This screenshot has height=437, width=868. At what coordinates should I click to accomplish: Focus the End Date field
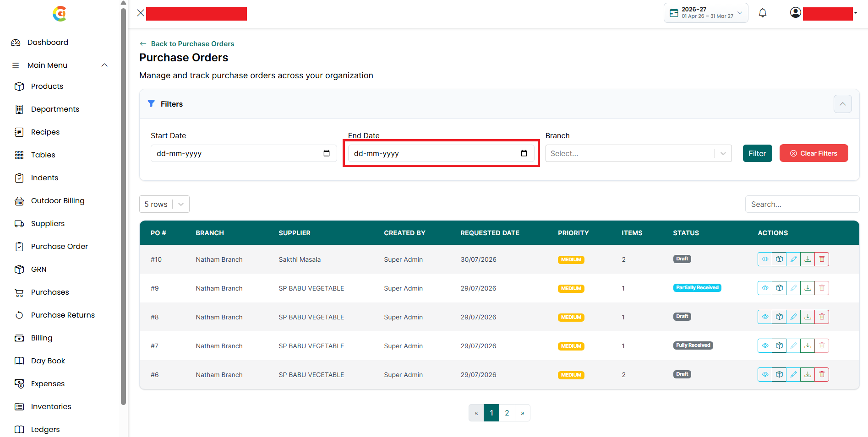(441, 153)
